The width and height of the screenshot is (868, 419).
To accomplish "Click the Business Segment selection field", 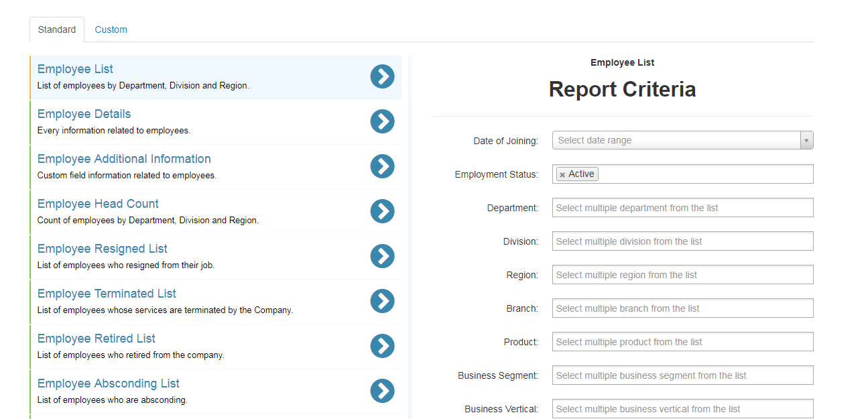I will tap(682, 375).
